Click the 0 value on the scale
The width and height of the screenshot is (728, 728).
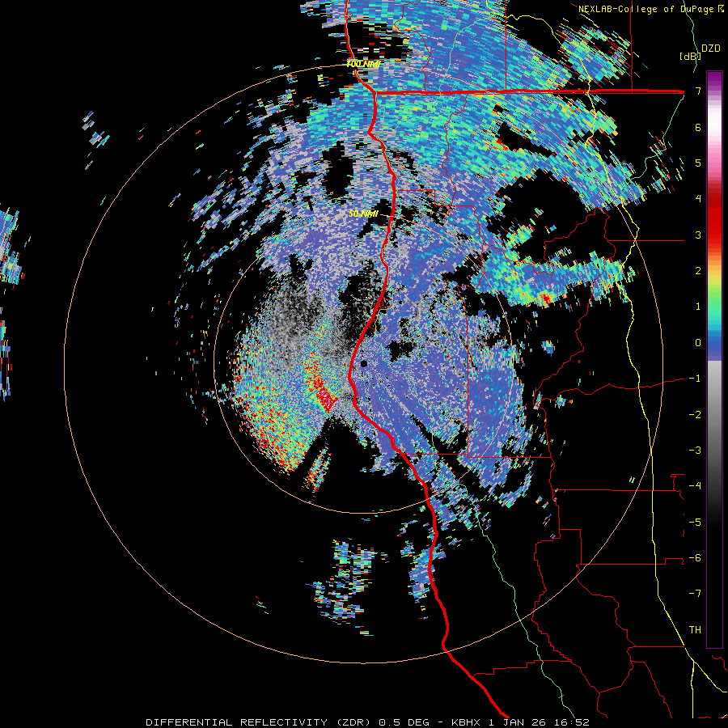coord(698,343)
